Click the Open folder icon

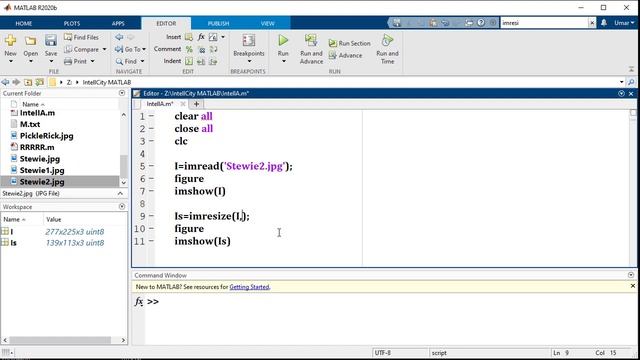(30, 41)
